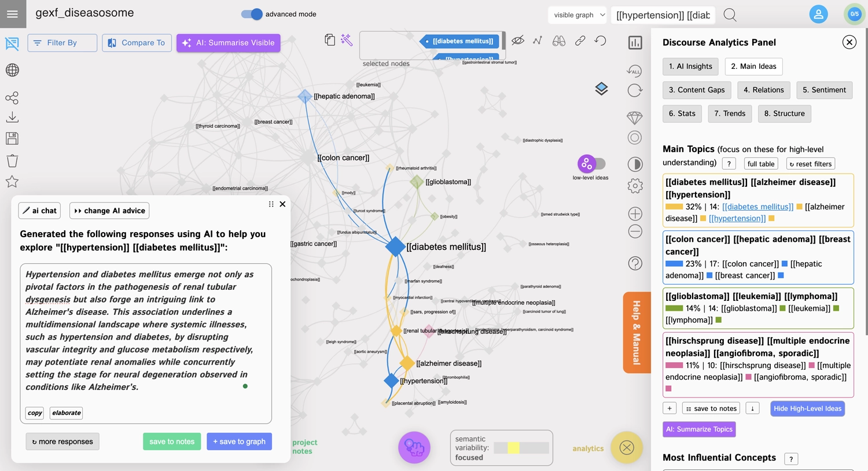
Task: Click the globe icon in left sidebar
Action: click(12, 70)
